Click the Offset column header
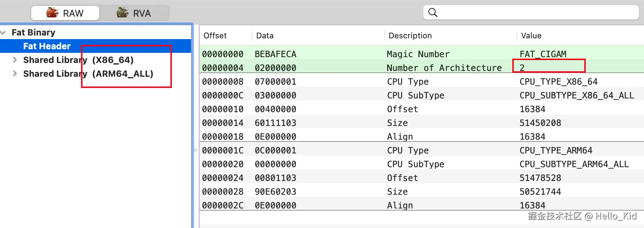 click(x=215, y=35)
